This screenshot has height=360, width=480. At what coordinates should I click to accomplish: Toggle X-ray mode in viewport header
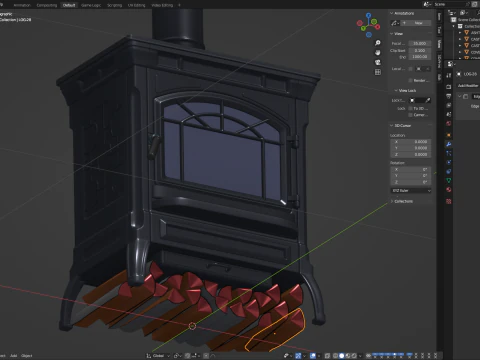tap(327, 356)
